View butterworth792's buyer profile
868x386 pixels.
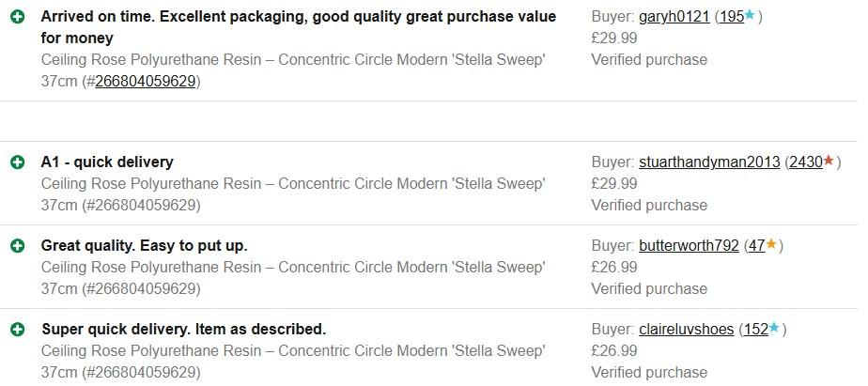(x=689, y=246)
